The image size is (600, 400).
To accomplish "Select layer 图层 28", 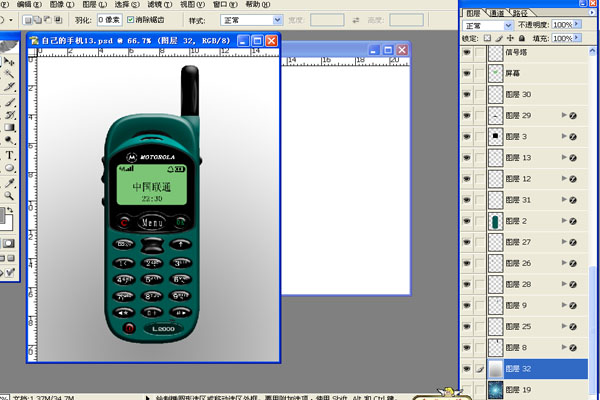I will click(x=538, y=284).
